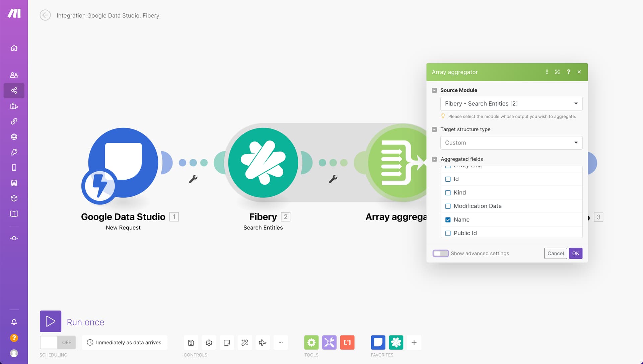Click the Google Data Studio module
The width and height of the screenshot is (643, 364).
123,163
